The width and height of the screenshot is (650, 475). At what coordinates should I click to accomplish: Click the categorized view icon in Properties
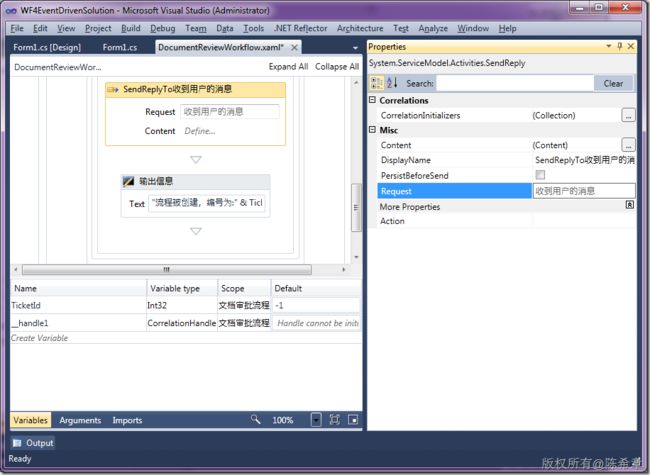(376, 83)
